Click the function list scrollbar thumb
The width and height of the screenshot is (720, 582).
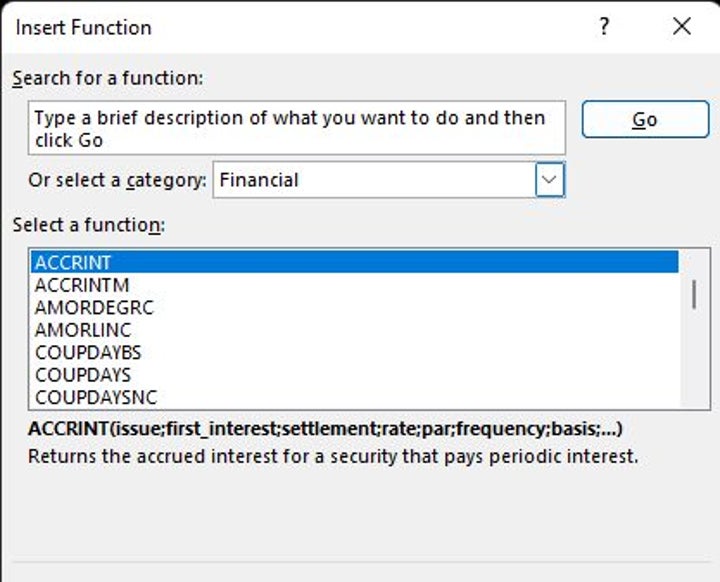point(694,295)
